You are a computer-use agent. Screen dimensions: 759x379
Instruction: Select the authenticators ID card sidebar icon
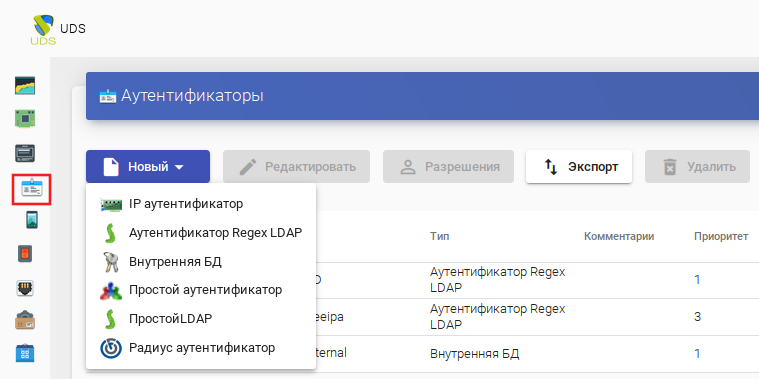pos(31,189)
